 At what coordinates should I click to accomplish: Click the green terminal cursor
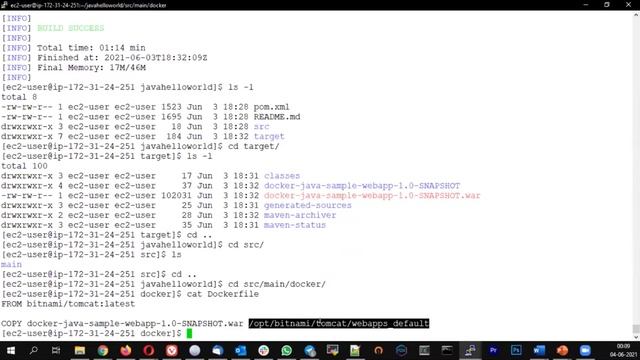(x=189, y=333)
